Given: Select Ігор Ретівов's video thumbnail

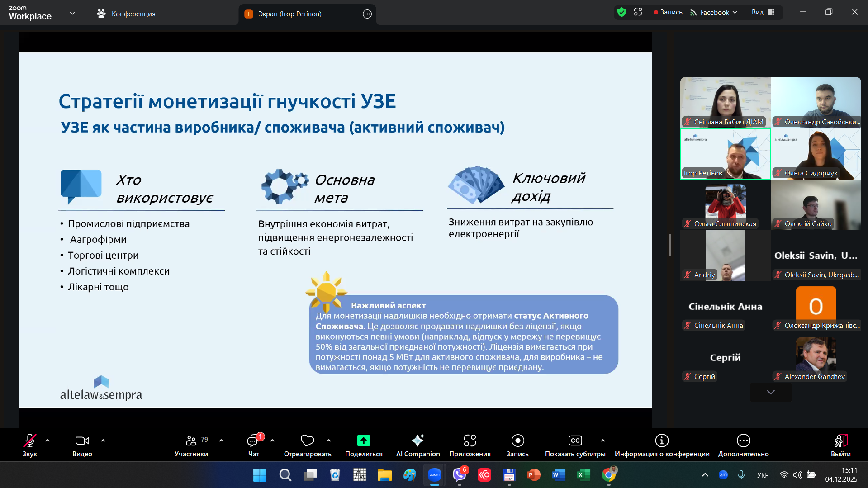Looking at the screenshot, I should pyautogui.click(x=725, y=154).
